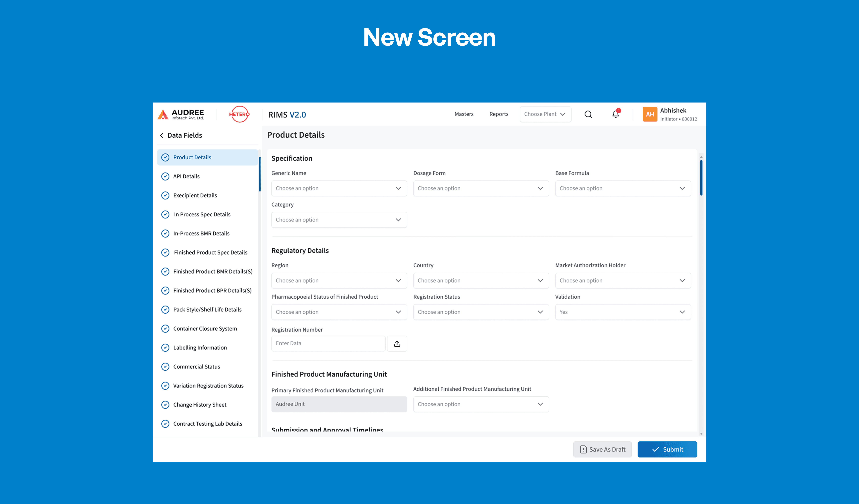This screenshot has width=859, height=504.
Task: Click the Save As Draft button
Action: pyautogui.click(x=602, y=449)
